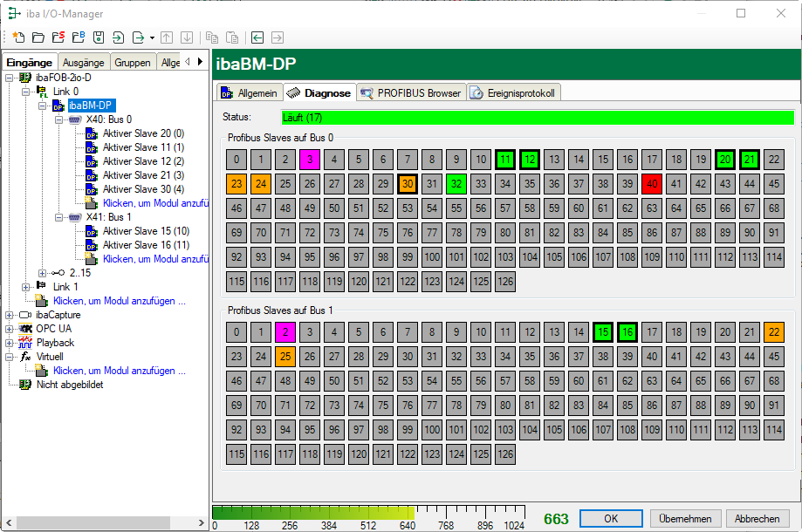Select the ibaBM-DP module in tree

pos(90,106)
